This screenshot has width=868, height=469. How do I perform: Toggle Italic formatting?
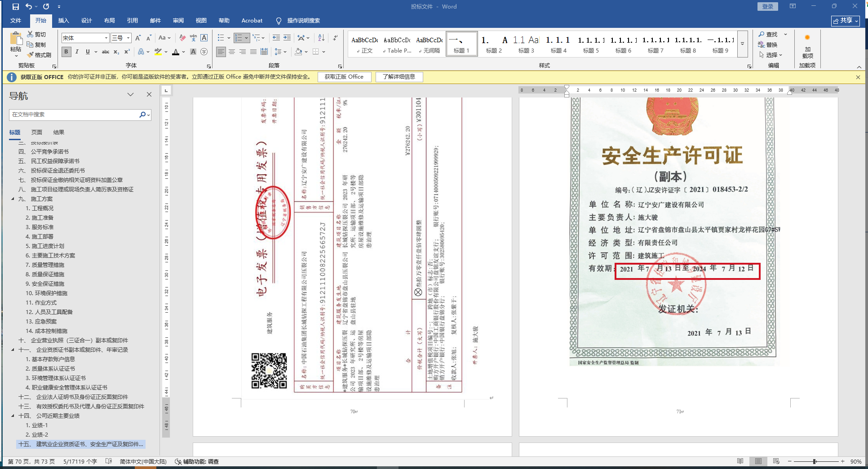(77, 52)
